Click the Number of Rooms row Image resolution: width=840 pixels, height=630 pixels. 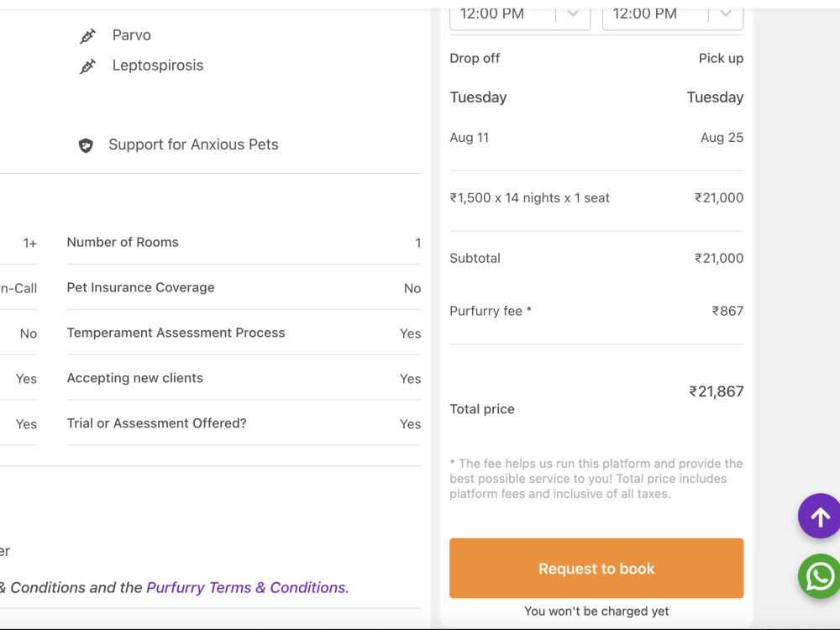[x=244, y=242]
